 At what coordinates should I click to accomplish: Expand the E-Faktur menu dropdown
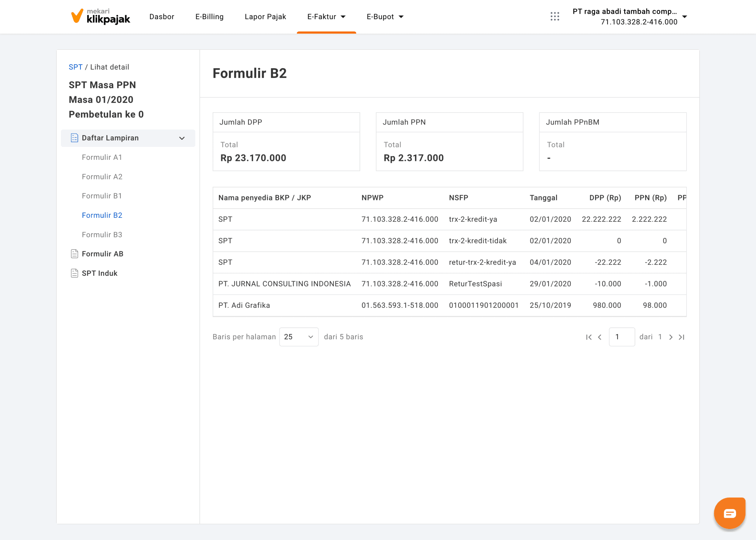pyautogui.click(x=326, y=17)
